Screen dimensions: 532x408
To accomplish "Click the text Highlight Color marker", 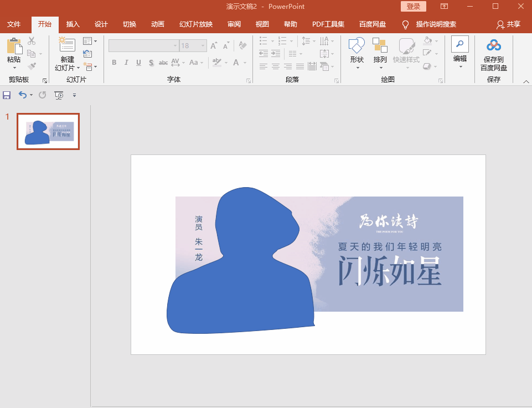I will click(217, 63).
